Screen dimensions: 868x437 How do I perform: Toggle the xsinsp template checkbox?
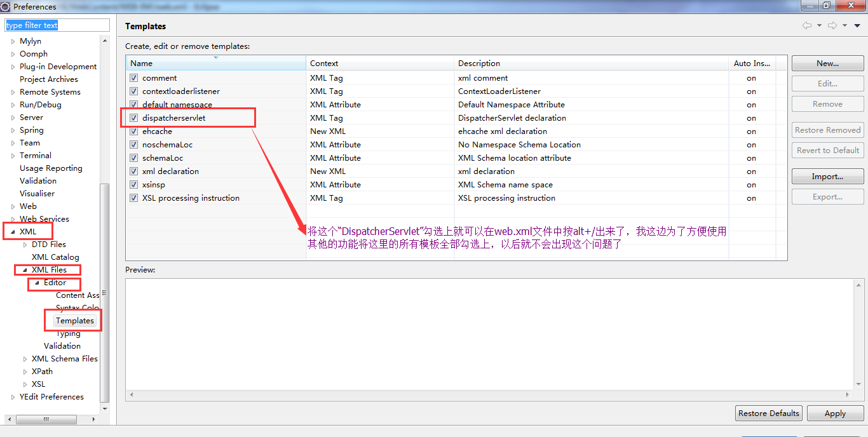pos(133,184)
